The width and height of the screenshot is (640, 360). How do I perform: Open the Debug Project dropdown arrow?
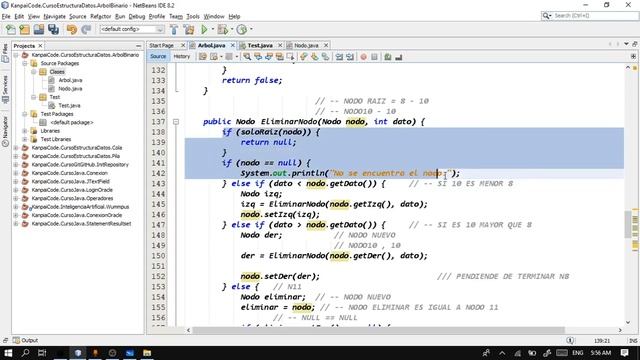pos(232,29)
